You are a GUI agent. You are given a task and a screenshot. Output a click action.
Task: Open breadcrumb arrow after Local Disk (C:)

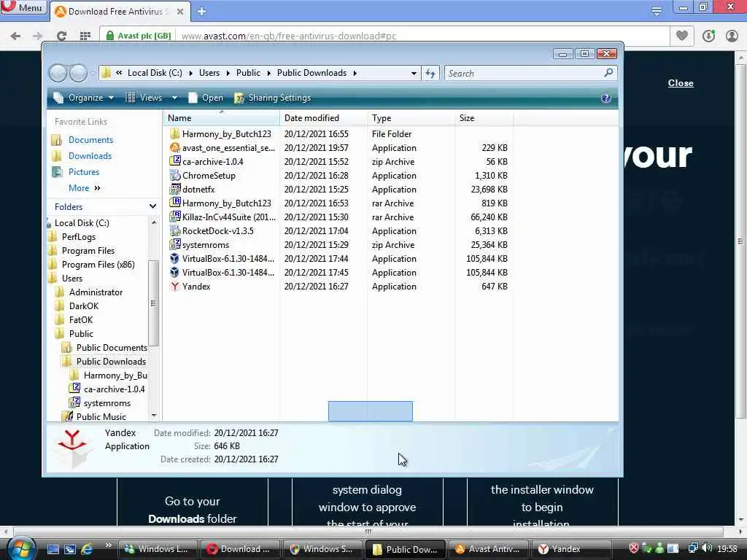coord(190,73)
